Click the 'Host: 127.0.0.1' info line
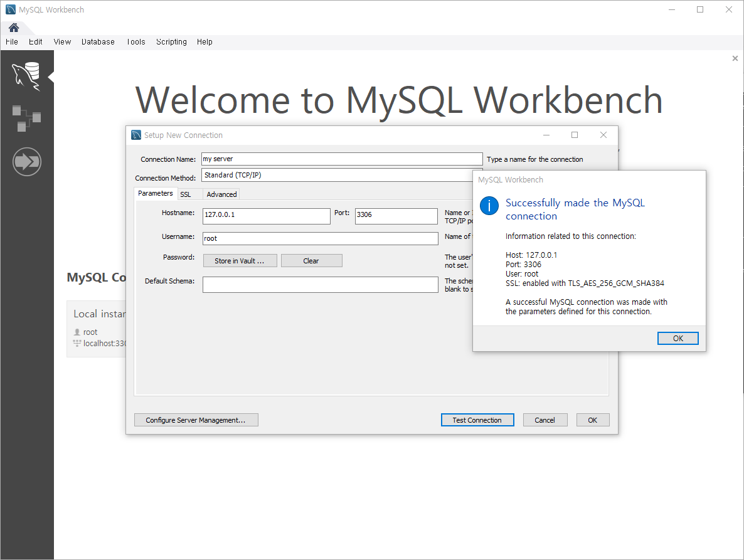 [x=531, y=255]
